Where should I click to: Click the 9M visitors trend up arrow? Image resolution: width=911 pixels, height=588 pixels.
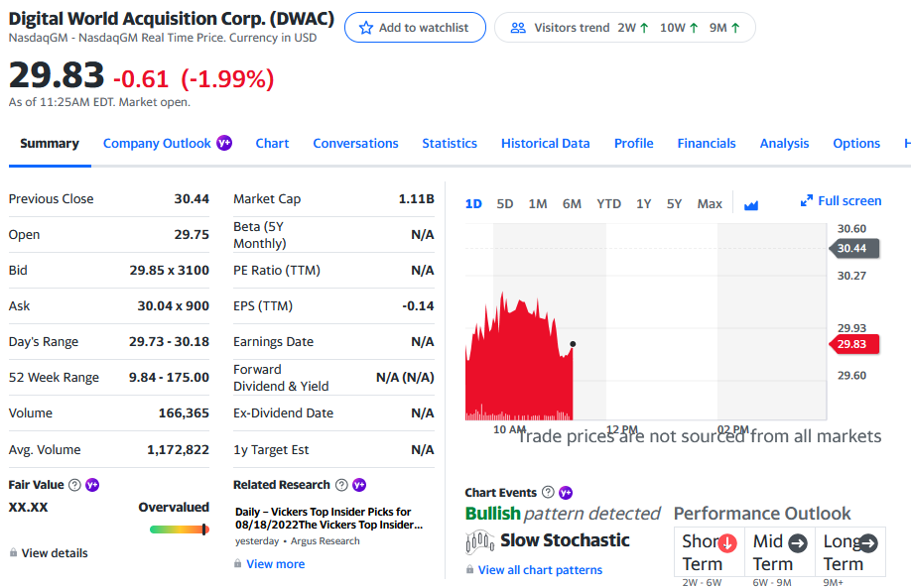tap(735, 28)
